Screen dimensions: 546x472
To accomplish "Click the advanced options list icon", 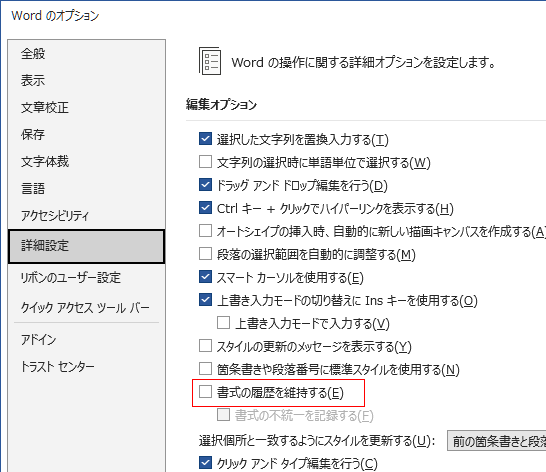I will click(210, 61).
